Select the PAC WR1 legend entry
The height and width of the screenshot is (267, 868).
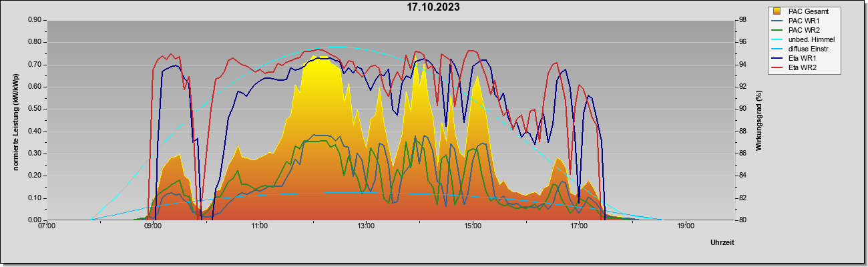(804, 21)
